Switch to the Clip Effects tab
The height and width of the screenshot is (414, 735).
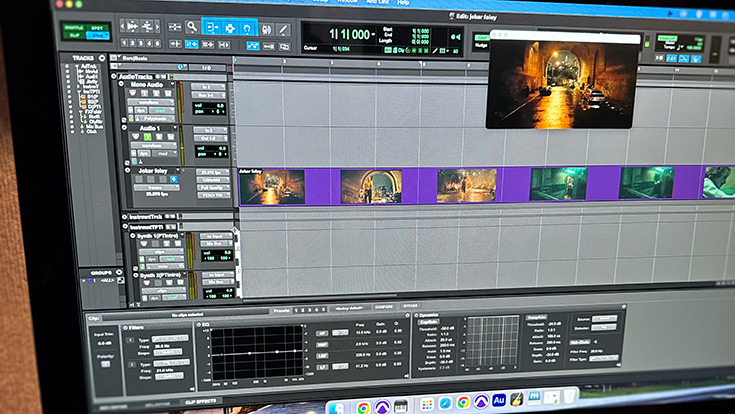pos(201,401)
